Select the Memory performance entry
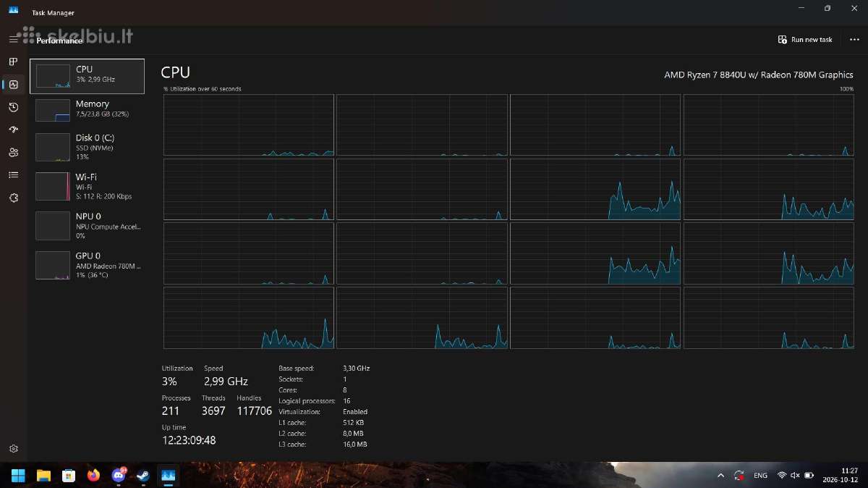This screenshot has height=488, width=868. pyautogui.click(x=87, y=110)
